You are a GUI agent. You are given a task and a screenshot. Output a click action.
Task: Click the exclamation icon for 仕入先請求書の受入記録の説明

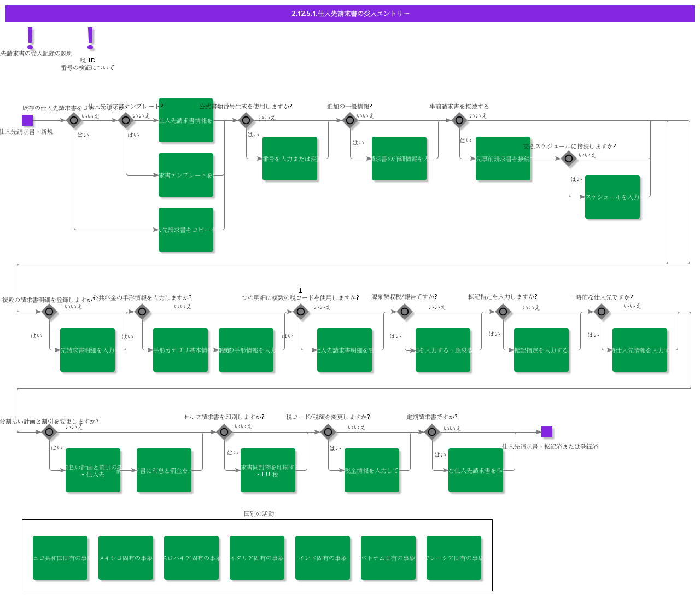[31, 38]
